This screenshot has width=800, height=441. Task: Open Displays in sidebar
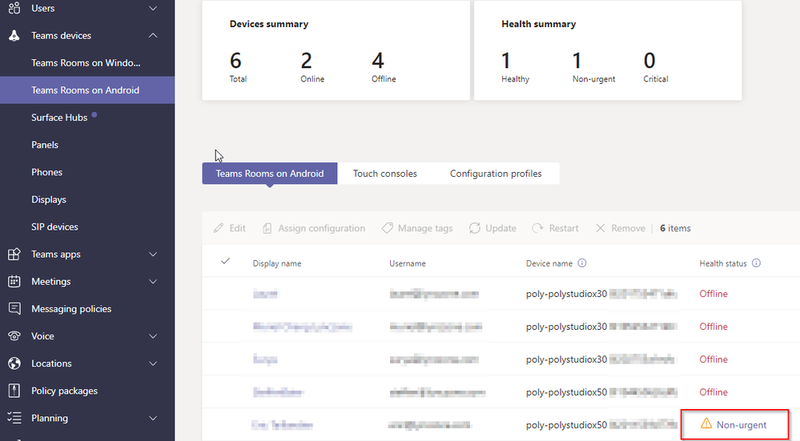[x=49, y=200]
